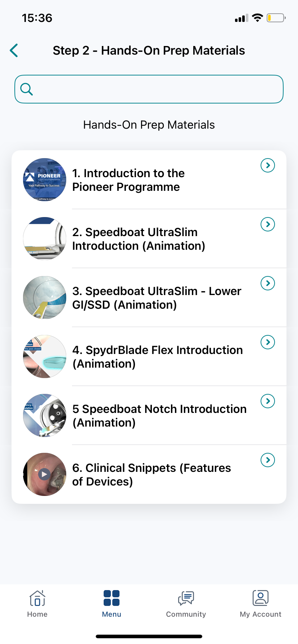This screenshot has height=644, width=298.
Task: Expand the Introduction to Pioneer Programme chevron
Action: pyautogui.click(x=268, y=165)
